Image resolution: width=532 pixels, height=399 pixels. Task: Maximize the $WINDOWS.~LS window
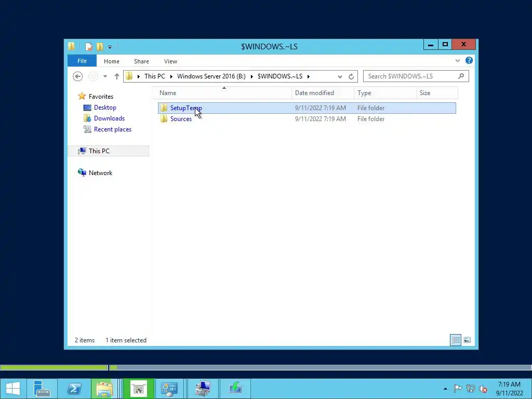click(x=445, y=45)
